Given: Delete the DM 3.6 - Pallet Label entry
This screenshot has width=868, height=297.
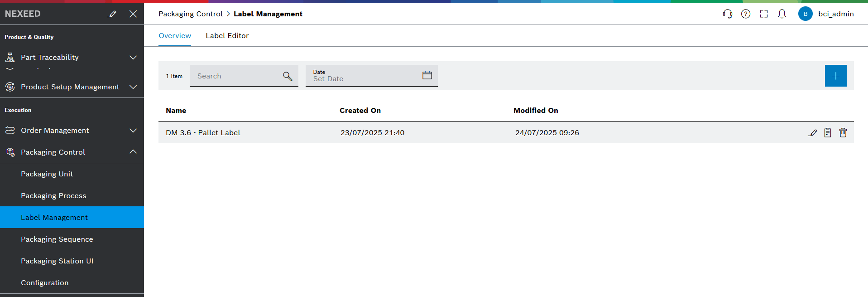Looking at the screenshot, I should pos(843,133).
